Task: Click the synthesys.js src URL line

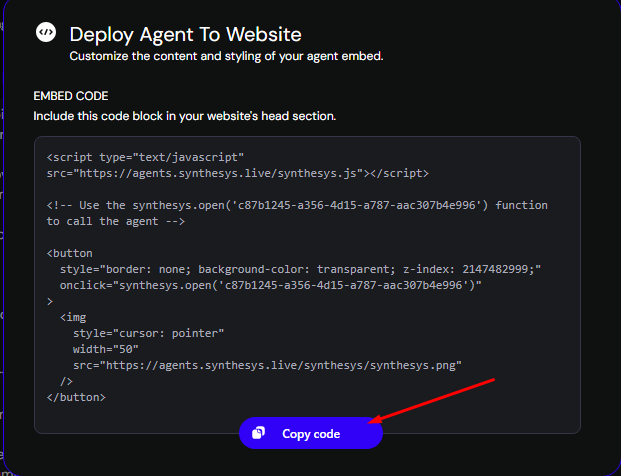Action: pyautogui.click(x=238, y=173)
